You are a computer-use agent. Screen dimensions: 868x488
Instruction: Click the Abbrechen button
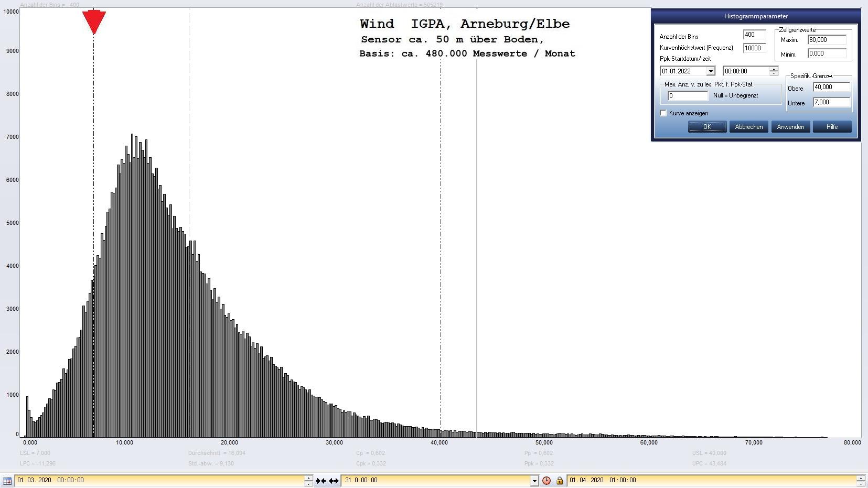748,127
